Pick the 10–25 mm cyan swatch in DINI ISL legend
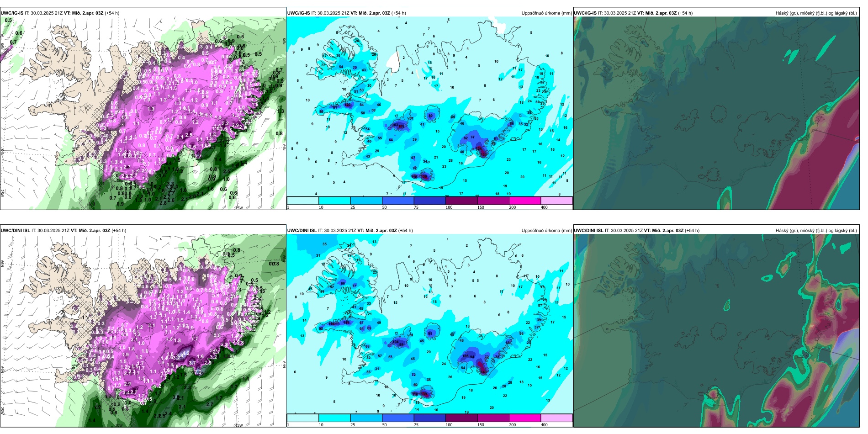The width and height of the screenshot is (868, 434). pyautogui.click(x=334, y=418)
